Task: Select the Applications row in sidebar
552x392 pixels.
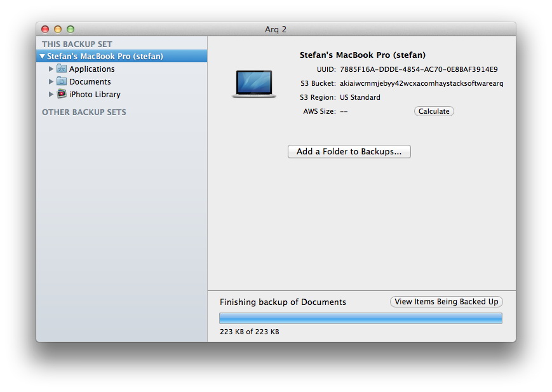Action: tap(121, 69)
